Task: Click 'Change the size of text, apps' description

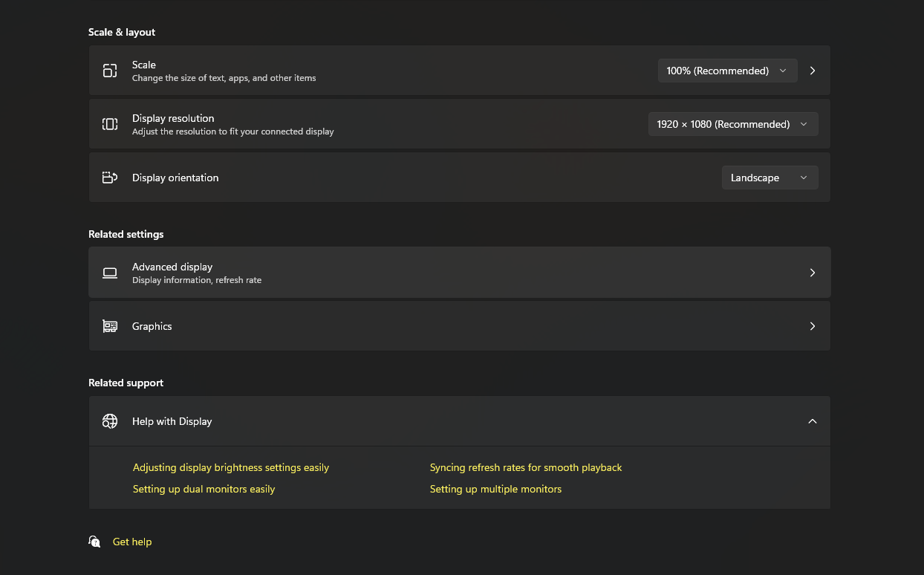Action: tap(224, 78)
